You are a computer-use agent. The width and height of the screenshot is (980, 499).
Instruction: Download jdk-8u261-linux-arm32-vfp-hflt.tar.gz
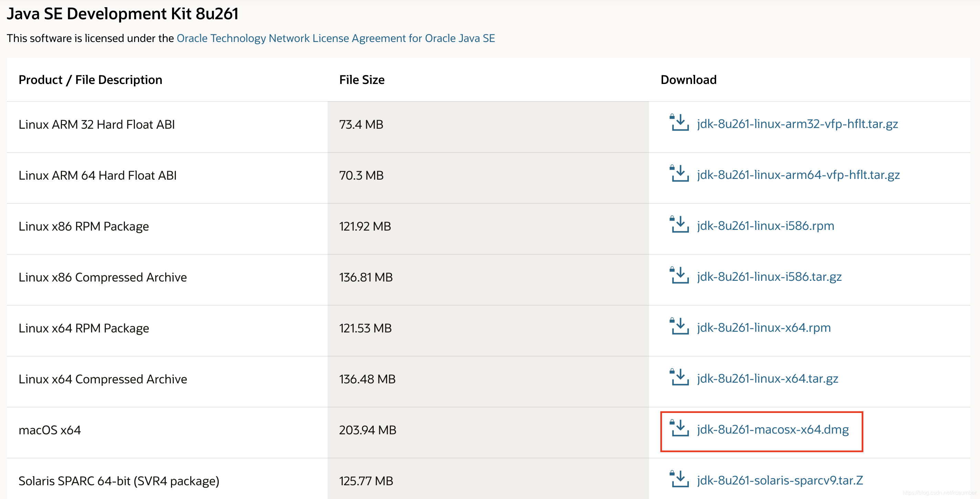click(797, 124)
